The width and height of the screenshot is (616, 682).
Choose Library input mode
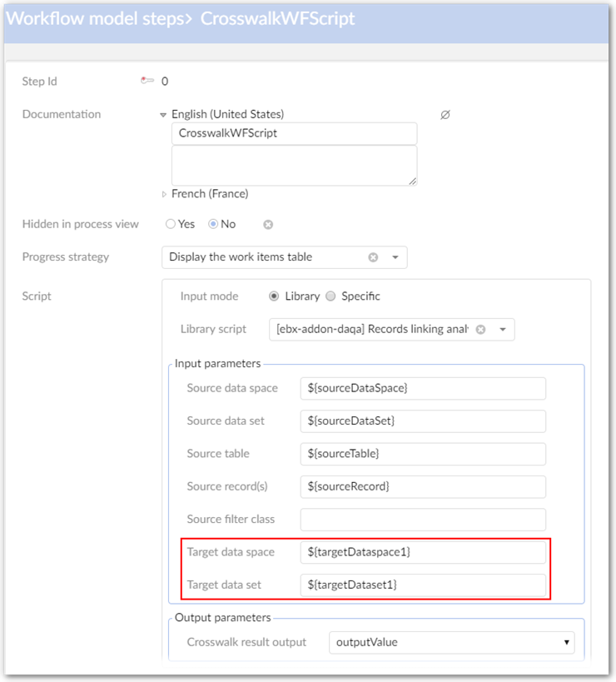tap(275, 296)
